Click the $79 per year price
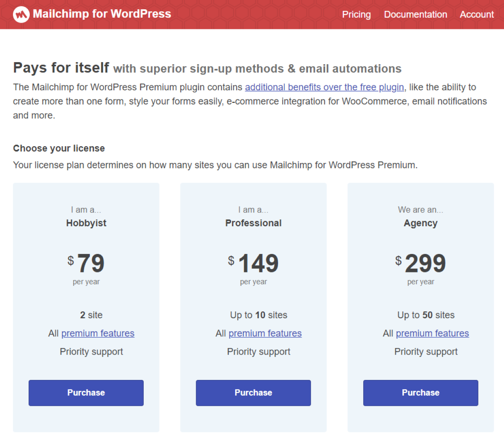Image resolution: width=504 pixels, height=437 pixels. (x=86, y=269)
